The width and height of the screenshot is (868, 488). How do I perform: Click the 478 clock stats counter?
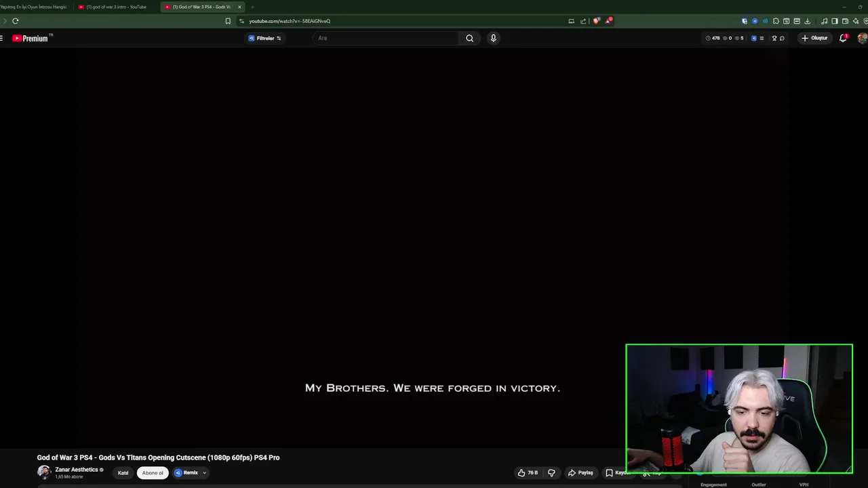[713, 39]
